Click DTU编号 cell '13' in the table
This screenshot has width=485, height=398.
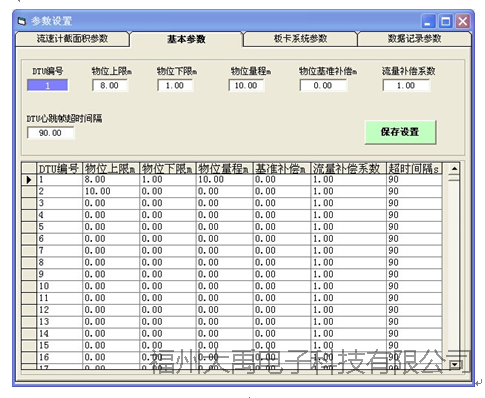tap(59, 322)
